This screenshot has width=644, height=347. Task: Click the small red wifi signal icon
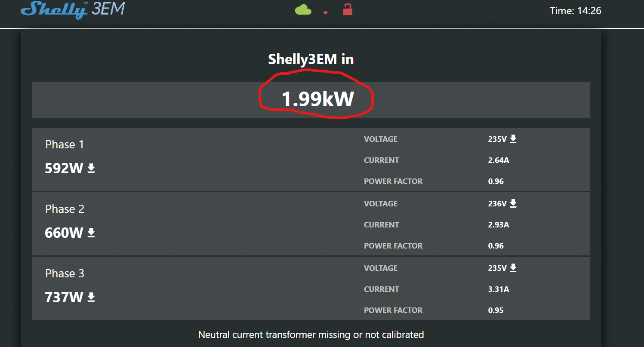[326, 12]
